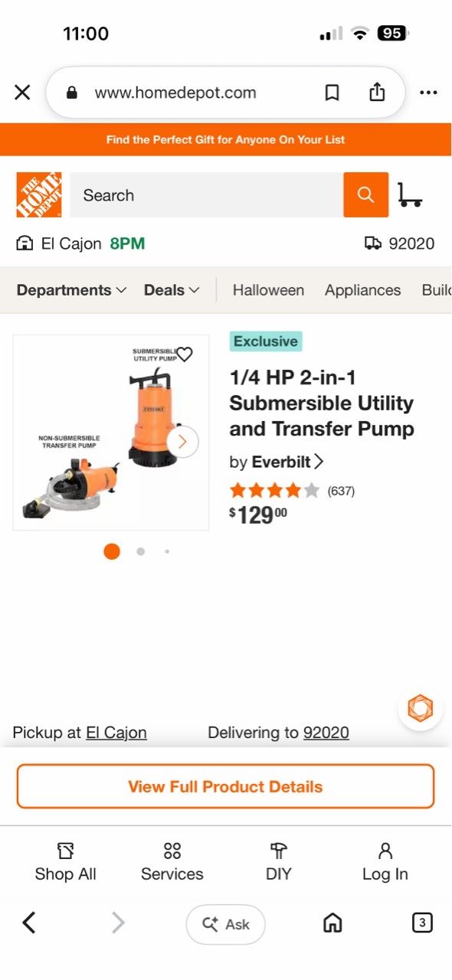Save product with heart favorite icon

coord(185,354)
